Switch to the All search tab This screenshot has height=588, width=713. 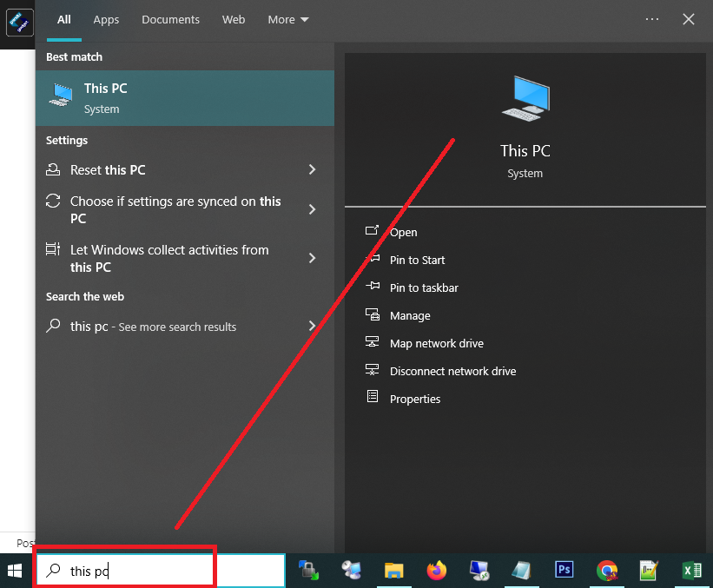point(64,20)
